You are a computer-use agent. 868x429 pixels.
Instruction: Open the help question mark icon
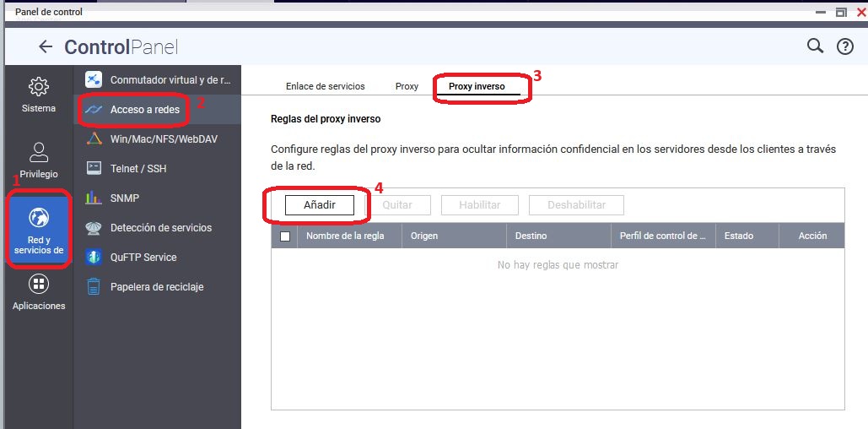coord(844,47)
